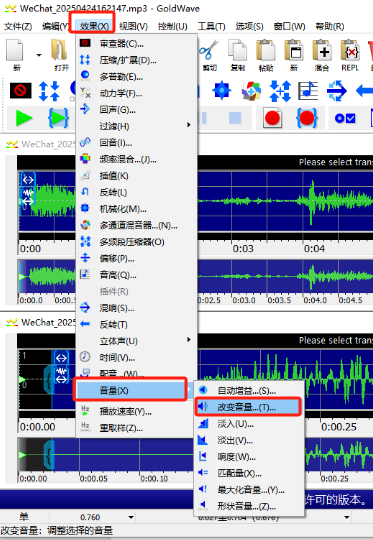Select 音高(Q)... menu entry
This screenshot has height=540, width=373.
point(137,275)
